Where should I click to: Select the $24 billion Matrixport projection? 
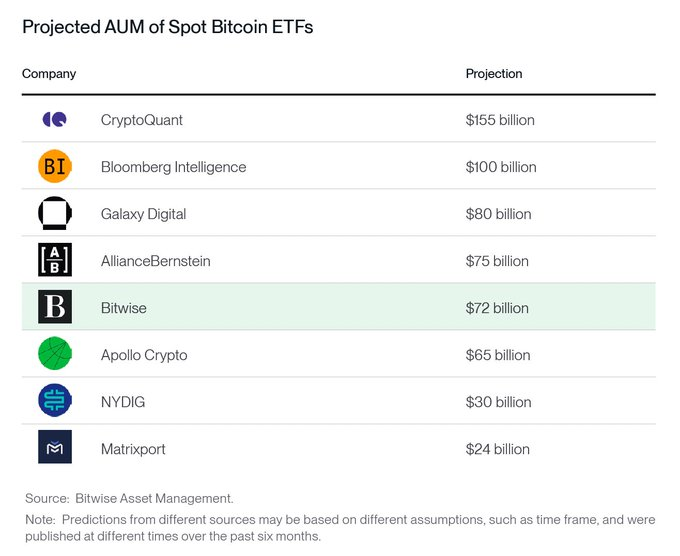point(497,449)
